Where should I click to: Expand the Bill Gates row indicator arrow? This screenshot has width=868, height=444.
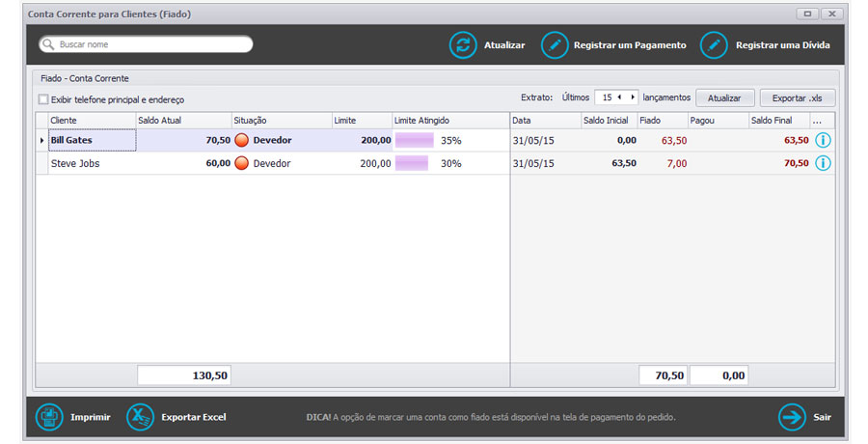point(41,141)
